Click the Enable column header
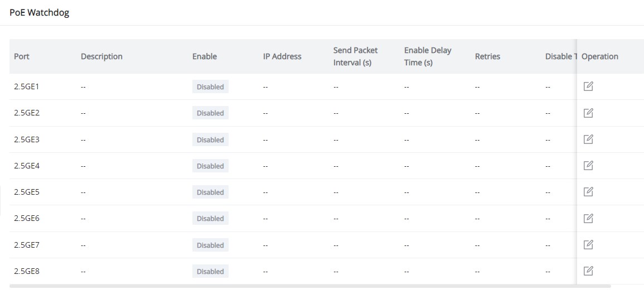The height and width of the screenshot is (299, 644). 205,56
